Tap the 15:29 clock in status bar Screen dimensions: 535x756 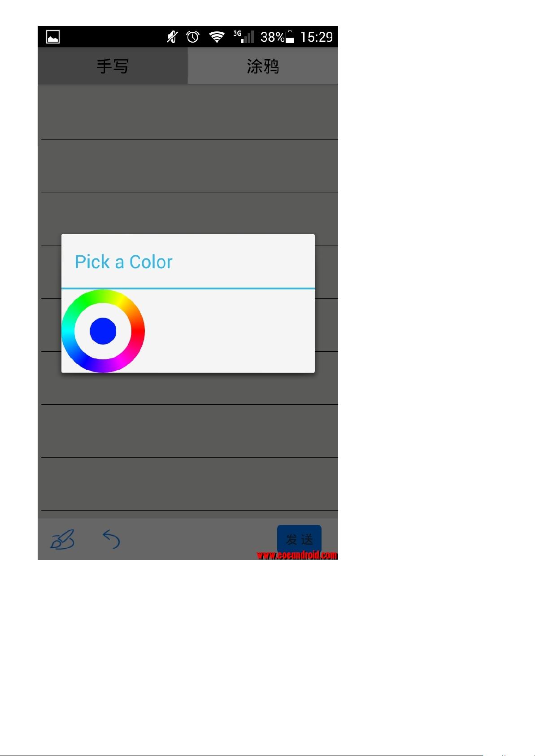click(x=317, y=37)
